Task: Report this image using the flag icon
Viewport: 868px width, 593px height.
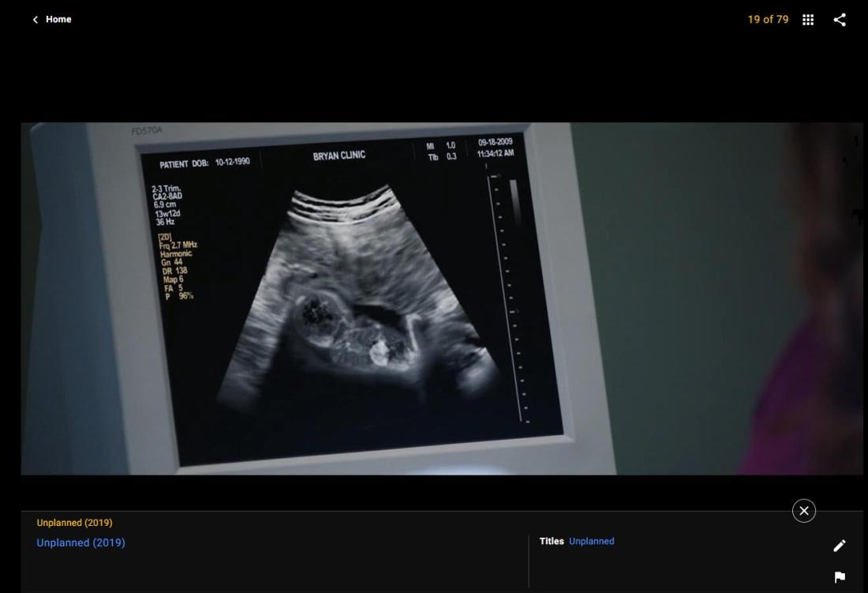Action: (840, 577)
